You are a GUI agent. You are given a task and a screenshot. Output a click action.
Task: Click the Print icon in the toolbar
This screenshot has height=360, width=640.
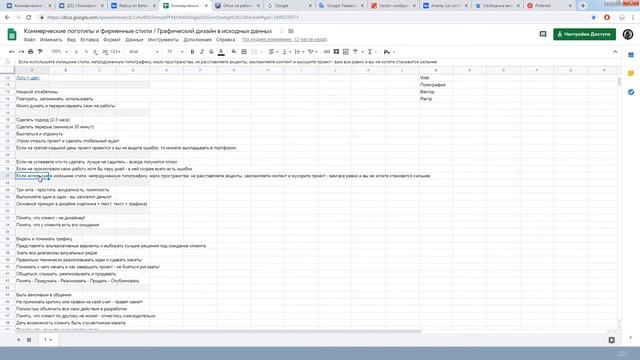31,52
